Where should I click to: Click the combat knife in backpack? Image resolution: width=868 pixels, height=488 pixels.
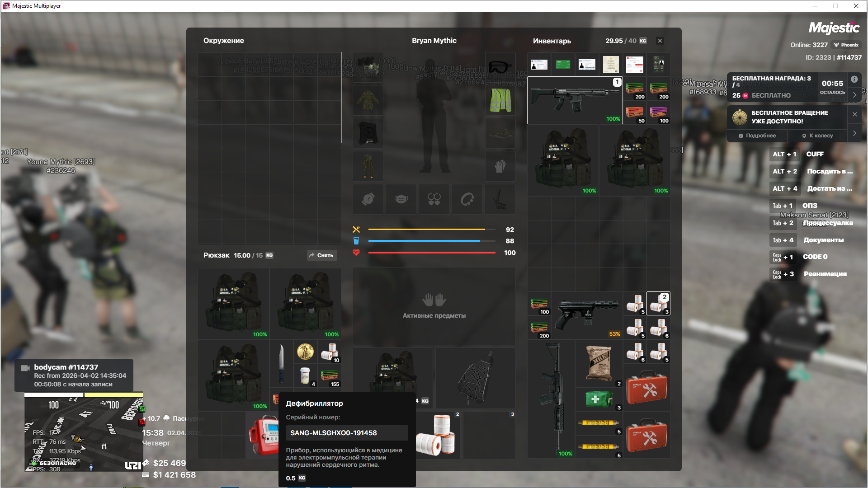[281, 363]
